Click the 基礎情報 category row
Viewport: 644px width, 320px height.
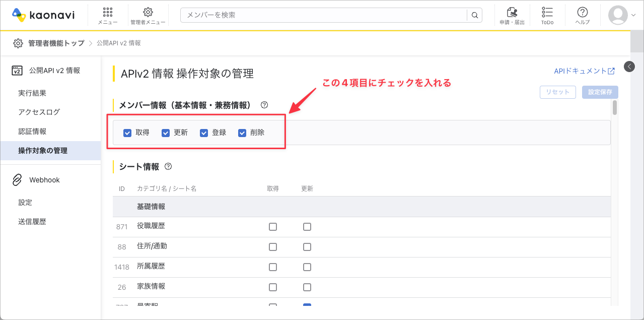(x=362, y=207)
